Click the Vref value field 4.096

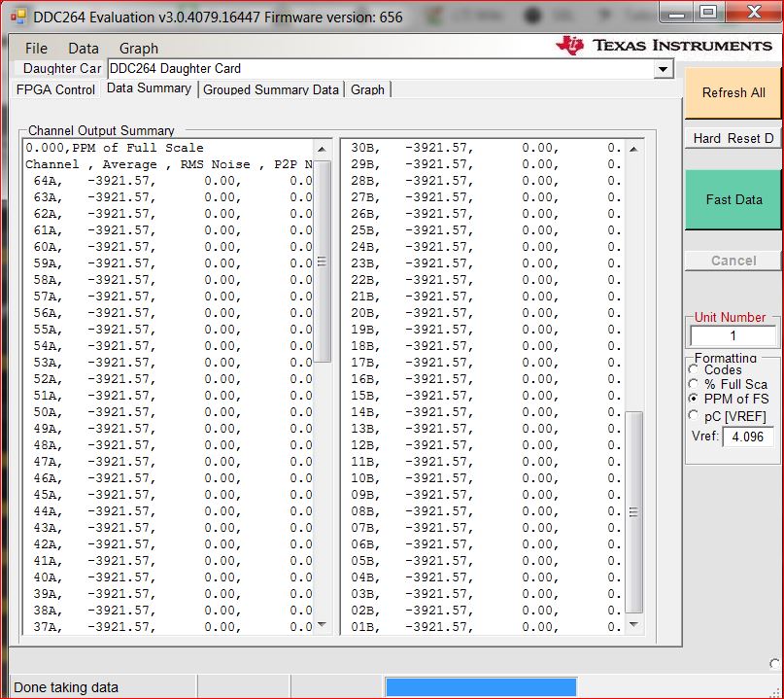[748, 437]
